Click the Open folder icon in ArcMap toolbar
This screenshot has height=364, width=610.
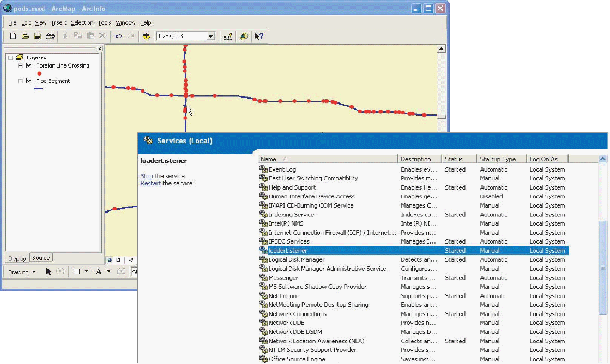point(25,36)
